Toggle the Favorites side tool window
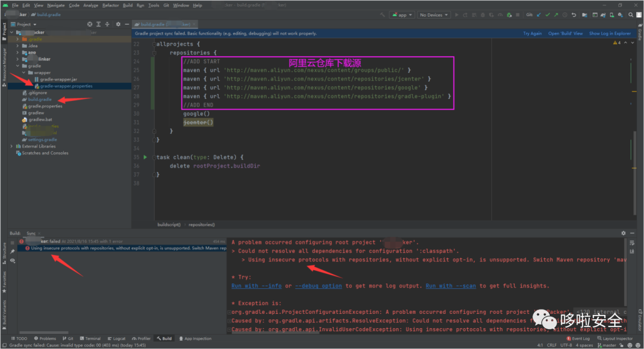The width and height of the screenshot is (644, 349). click(4, 282)
